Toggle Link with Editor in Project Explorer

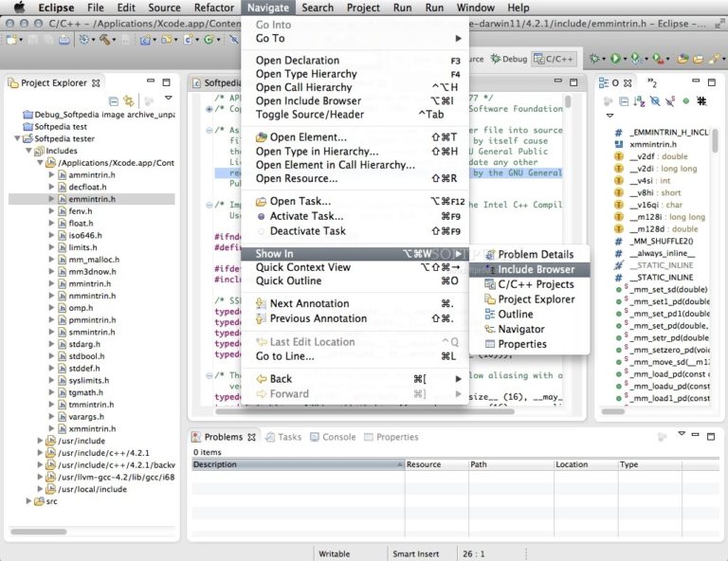pyautogui.click(x=129, y=100)
